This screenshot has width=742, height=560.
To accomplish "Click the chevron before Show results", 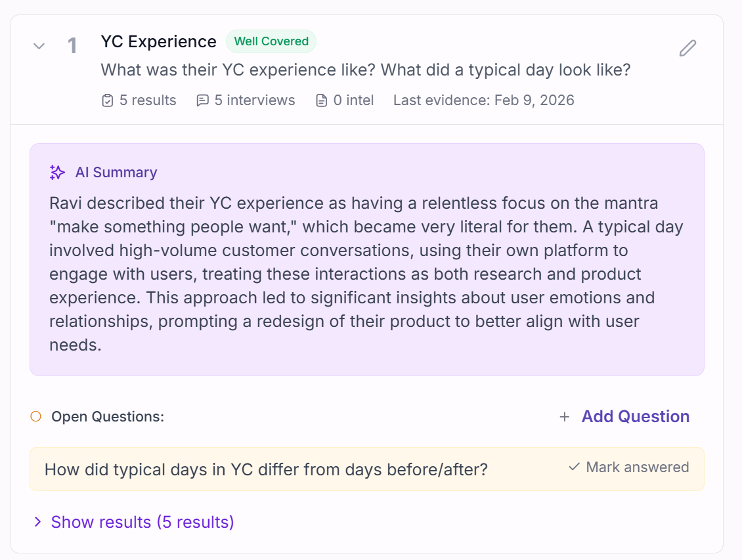I will click(38, 522).
